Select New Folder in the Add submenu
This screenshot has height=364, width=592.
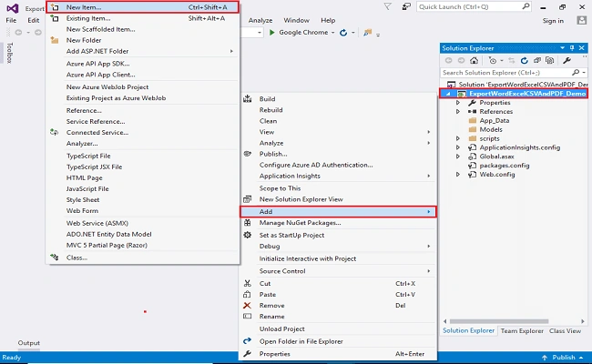point(143,40)
